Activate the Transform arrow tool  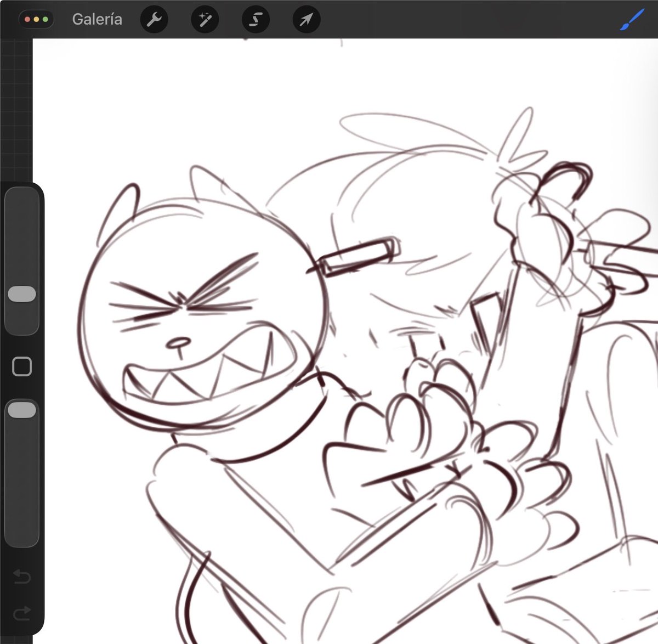(x=306, y=20)
